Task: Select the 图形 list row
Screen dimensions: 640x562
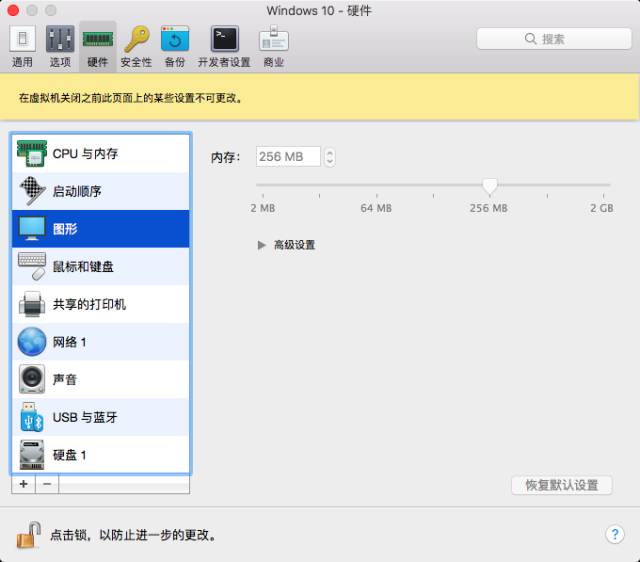Action: [x=100, y=229]
